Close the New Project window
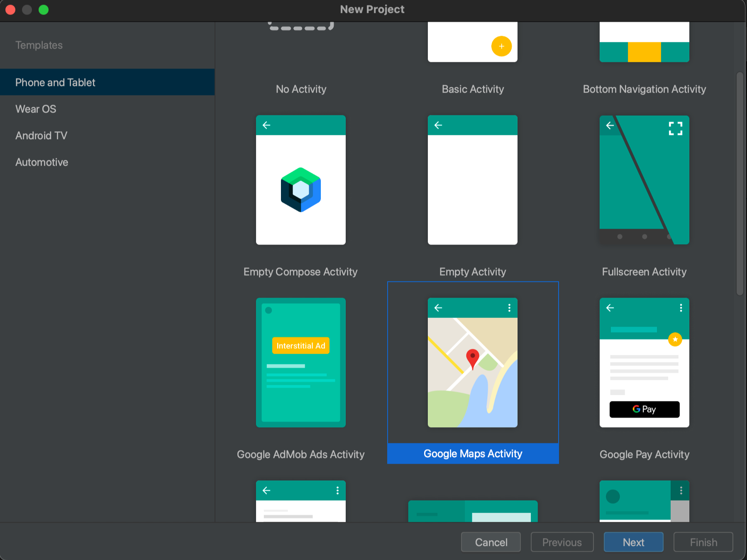Viewport: 747px width, 560px height. 10,10
